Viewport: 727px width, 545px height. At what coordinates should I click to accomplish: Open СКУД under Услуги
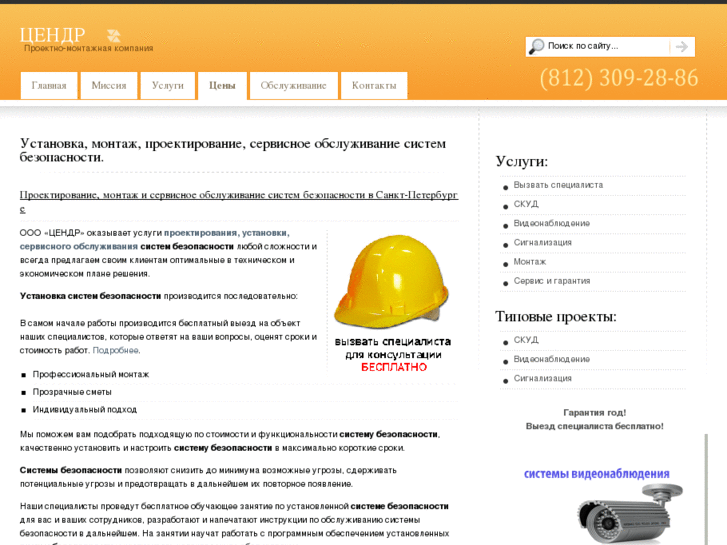[526, 204]
